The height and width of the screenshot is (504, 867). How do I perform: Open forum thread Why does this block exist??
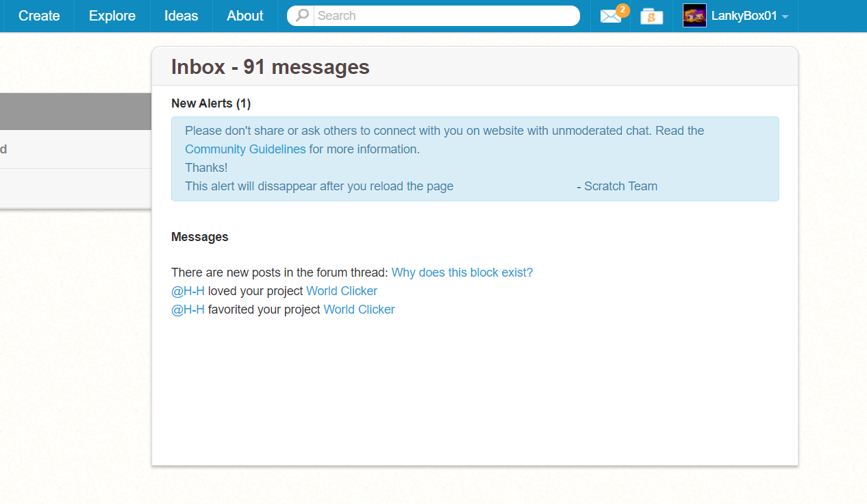point(462,273)
